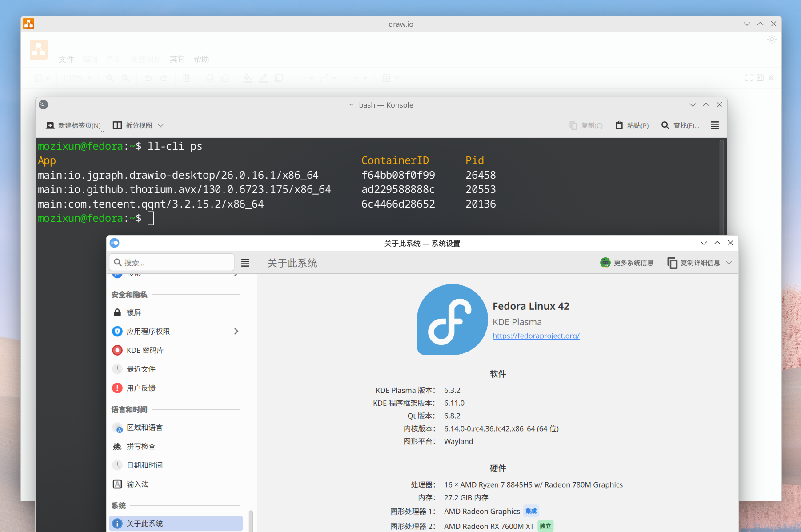This screenshot has height=532, width=801.
Task: Click the Konsole window app icon
Action: point(43,105)
